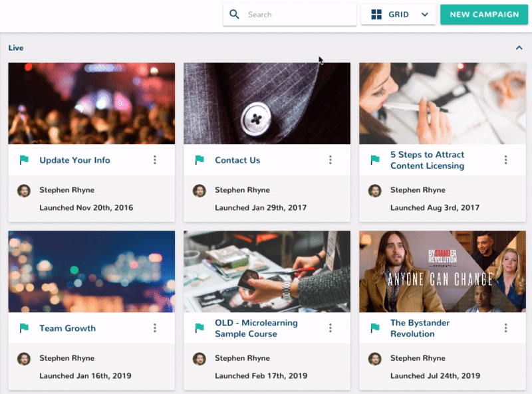Open three-dot menu for The Bystander Revolution
Screen dimensions: 532x394
506,328
